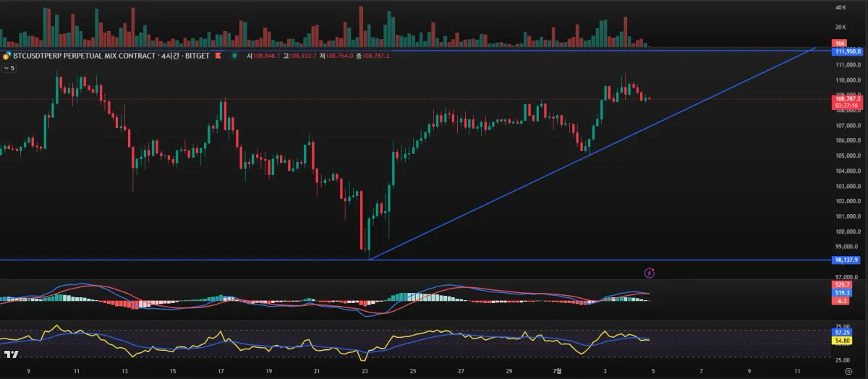Click the blue signal value label 519.3
The width and height of the screenshot is (868, 379).
[x=842, y=293]
